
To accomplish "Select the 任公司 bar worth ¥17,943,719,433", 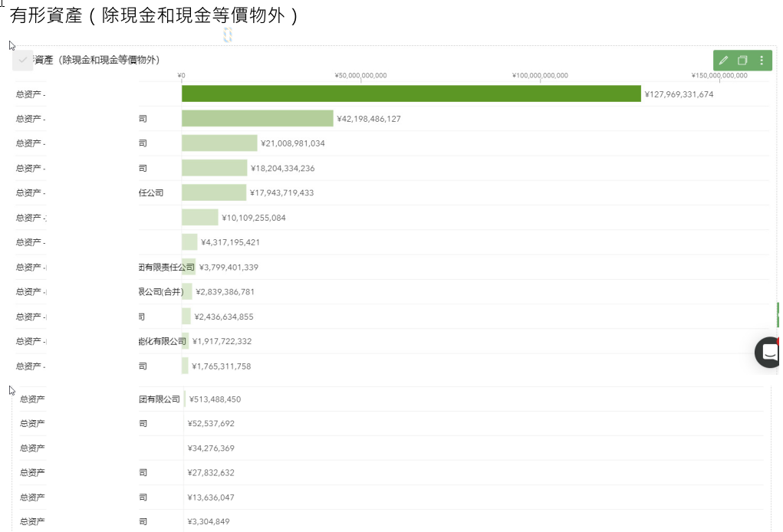I will pyautogui.click(x=214, y=192).
